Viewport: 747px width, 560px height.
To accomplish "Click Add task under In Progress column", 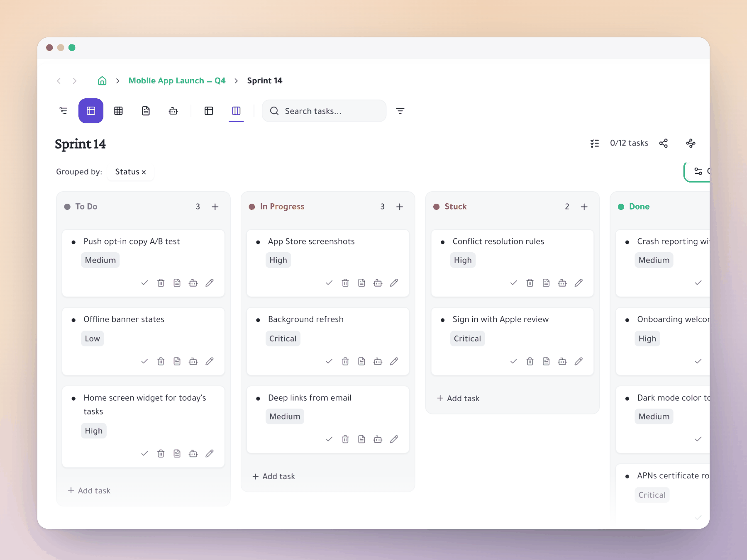I will point(274,476).
